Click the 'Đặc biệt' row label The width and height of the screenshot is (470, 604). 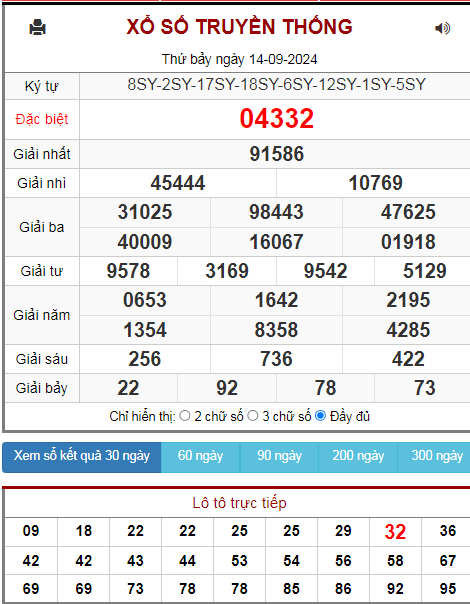[x=42, y=119]
